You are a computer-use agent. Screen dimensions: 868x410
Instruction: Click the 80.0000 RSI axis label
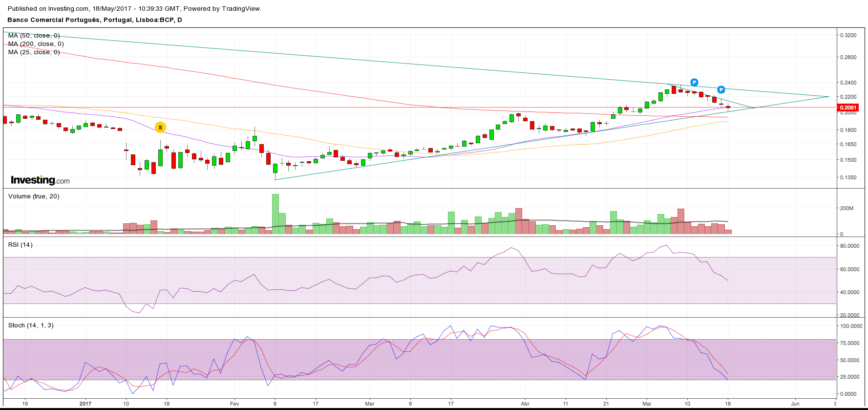pyautogui.click(x=849, y=246)
